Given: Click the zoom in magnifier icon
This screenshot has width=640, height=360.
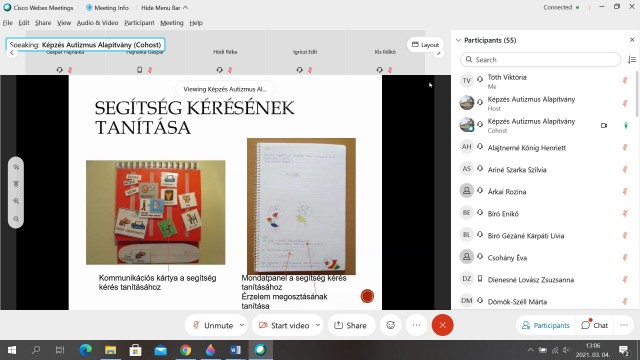Looking at the screenshot, I should click(x=16, y=201).
